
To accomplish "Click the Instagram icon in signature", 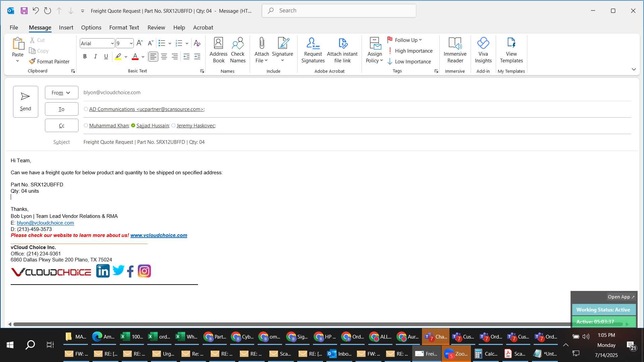I will coord(145,271).
